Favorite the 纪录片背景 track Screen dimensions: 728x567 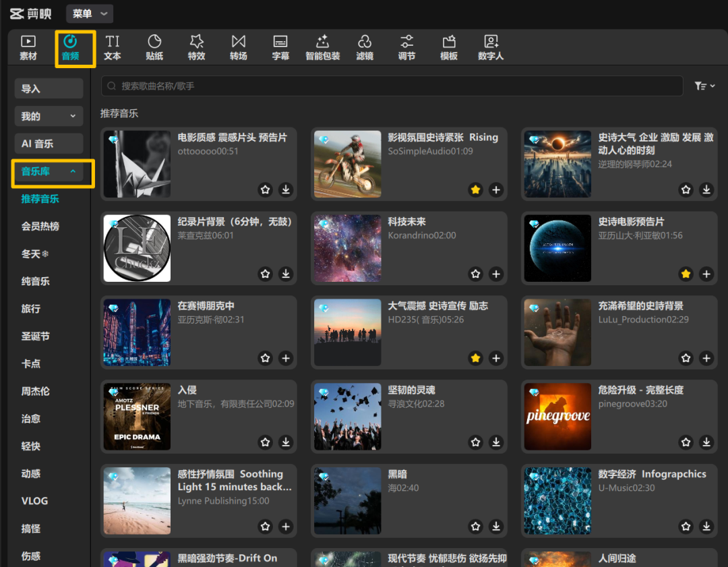(265, 274)
